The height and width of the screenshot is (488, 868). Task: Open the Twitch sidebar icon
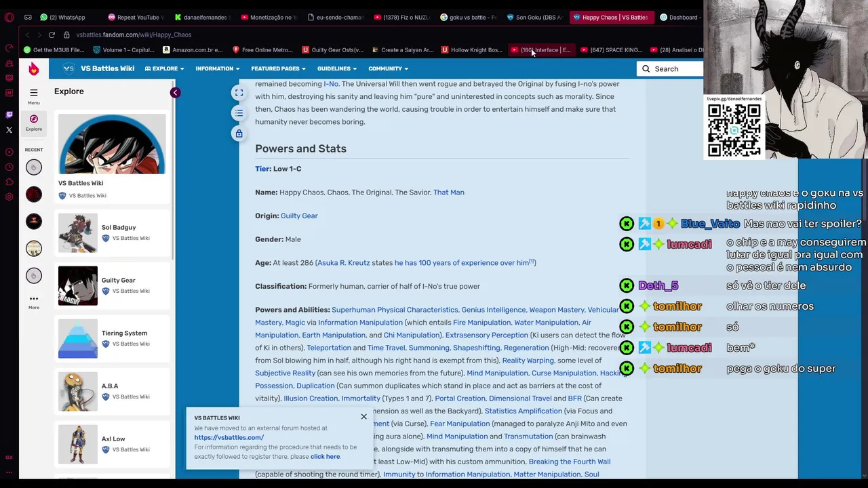coord(9,115)
